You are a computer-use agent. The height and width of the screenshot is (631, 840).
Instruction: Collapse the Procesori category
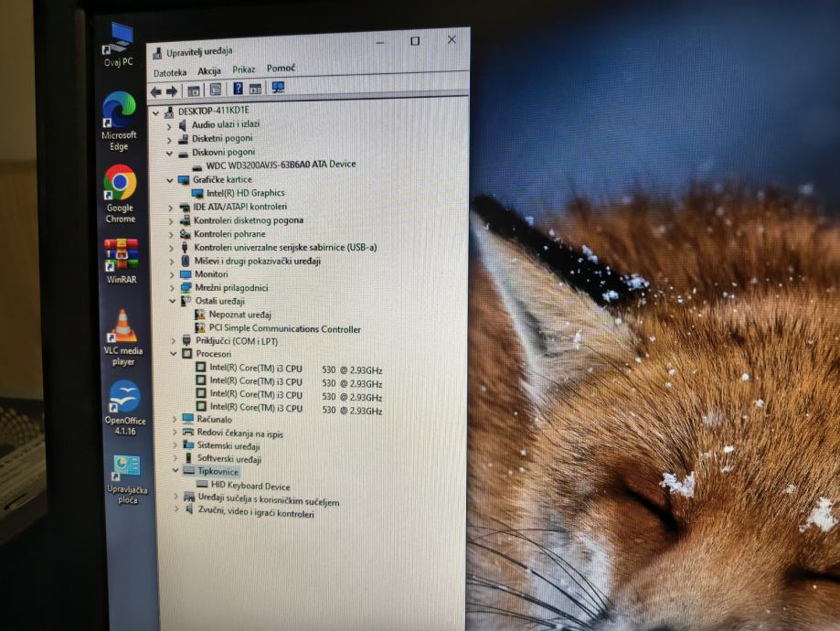(173, 354)
